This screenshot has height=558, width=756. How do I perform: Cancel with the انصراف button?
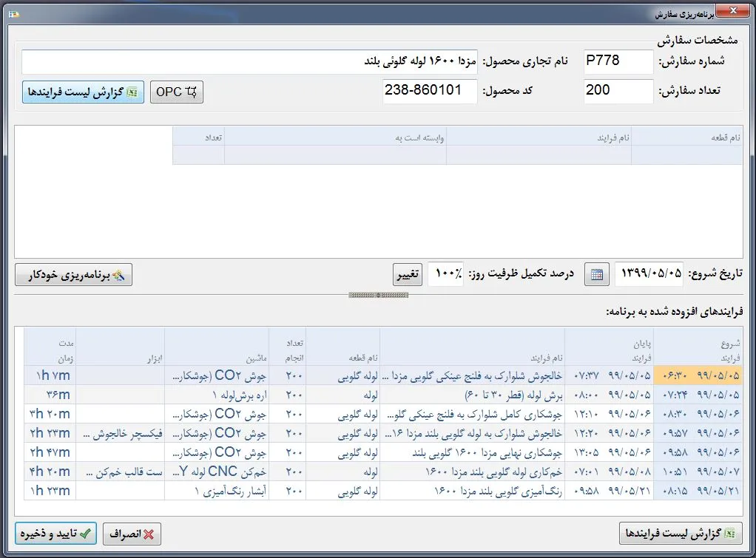[132, 534]
